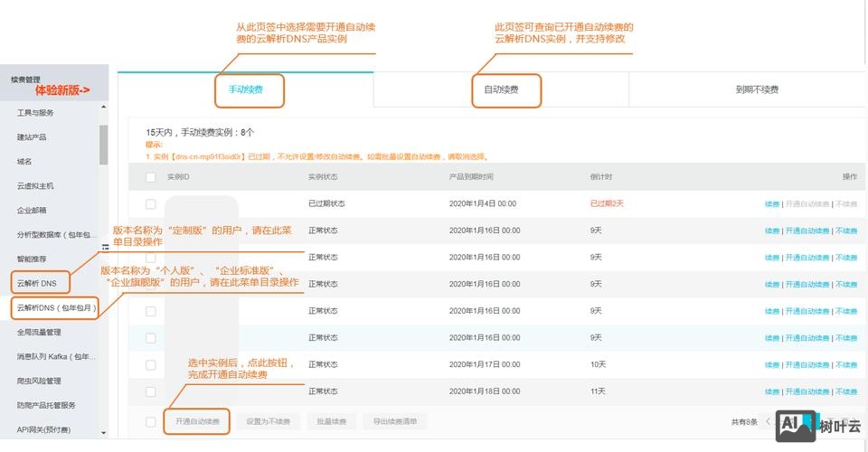This screenshot has height=452, width=868.
Task: Open 域名 in the sidebar
Action: coord(24,162)
